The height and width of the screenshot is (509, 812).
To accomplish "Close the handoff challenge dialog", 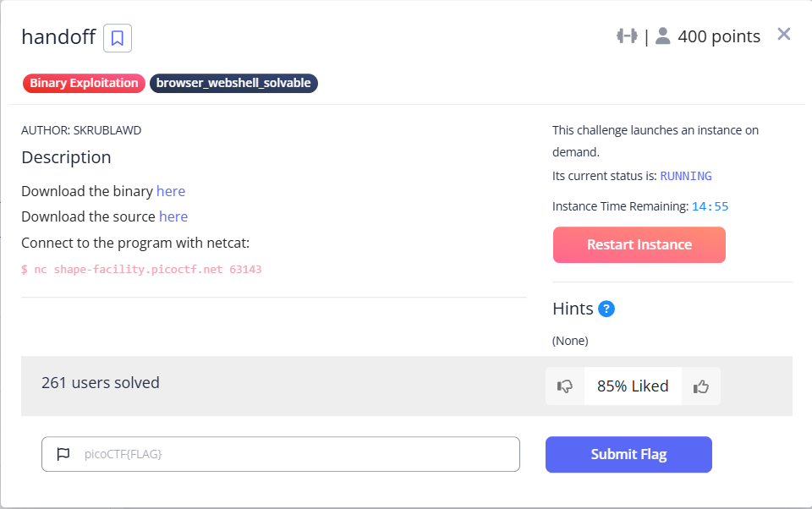I will click(783, 34).
